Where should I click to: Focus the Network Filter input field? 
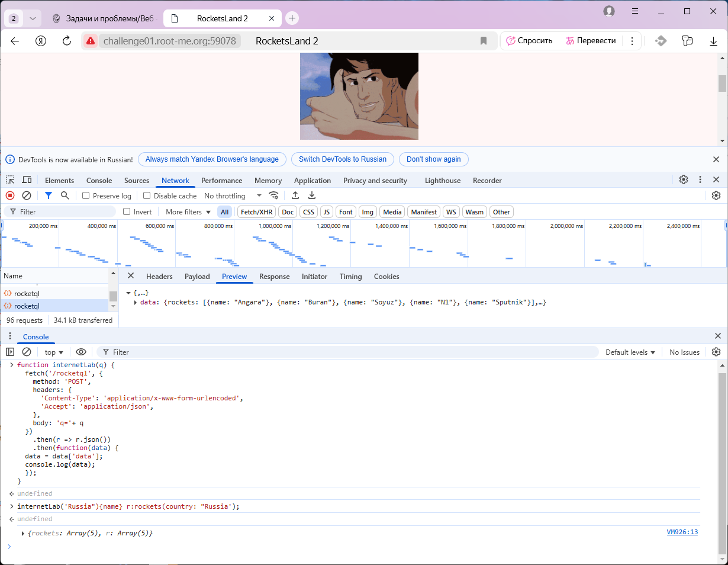pos(60,211)
